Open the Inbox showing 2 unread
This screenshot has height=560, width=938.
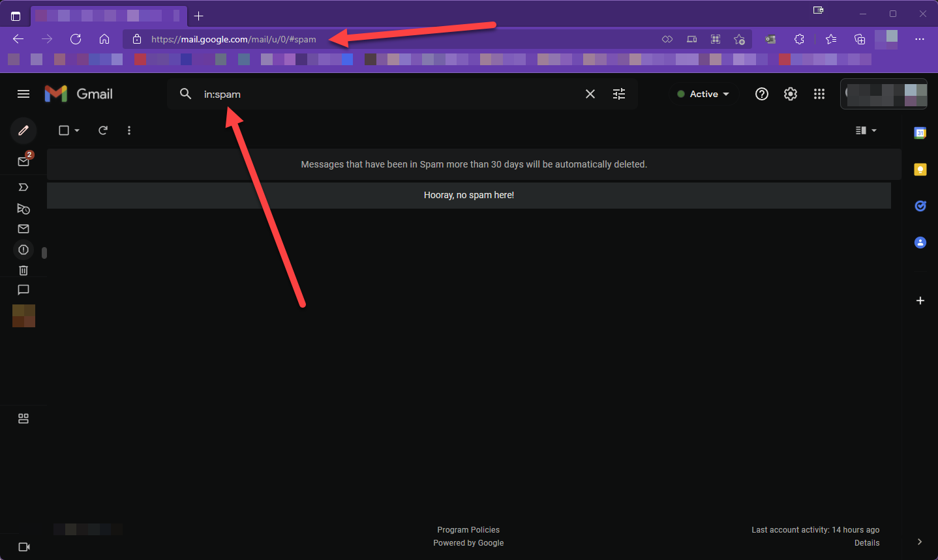[x=23, y=160]
